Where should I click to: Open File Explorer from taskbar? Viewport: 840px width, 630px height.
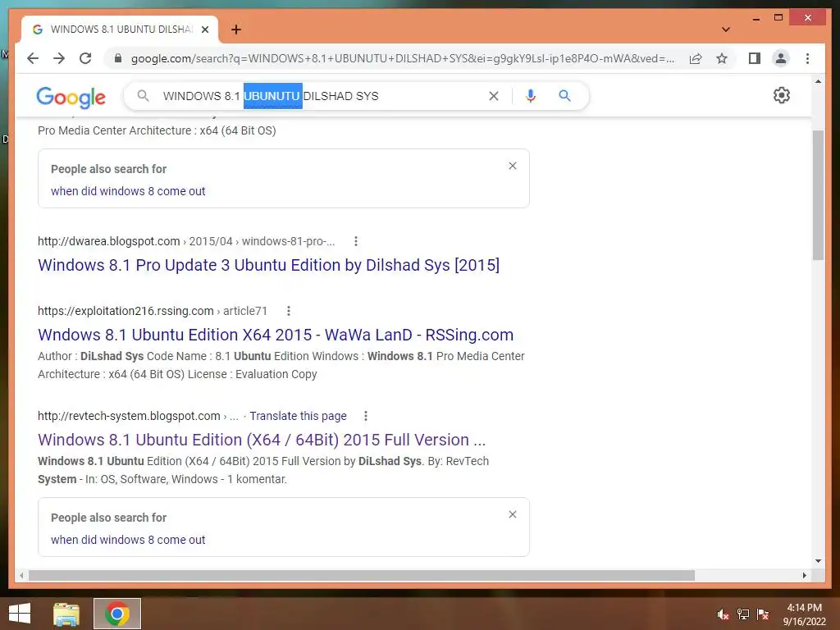coord(66,614)
